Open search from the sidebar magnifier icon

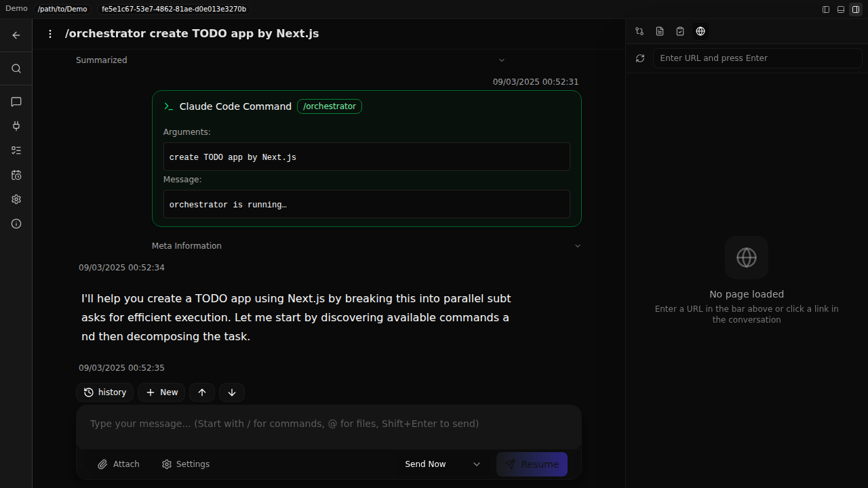16,68
